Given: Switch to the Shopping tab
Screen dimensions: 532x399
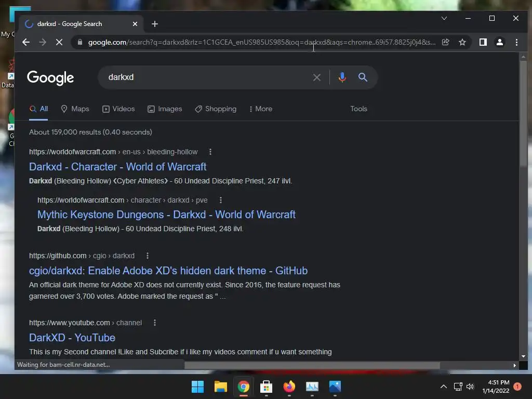Looking at the screenshot, I should [216, 109].
